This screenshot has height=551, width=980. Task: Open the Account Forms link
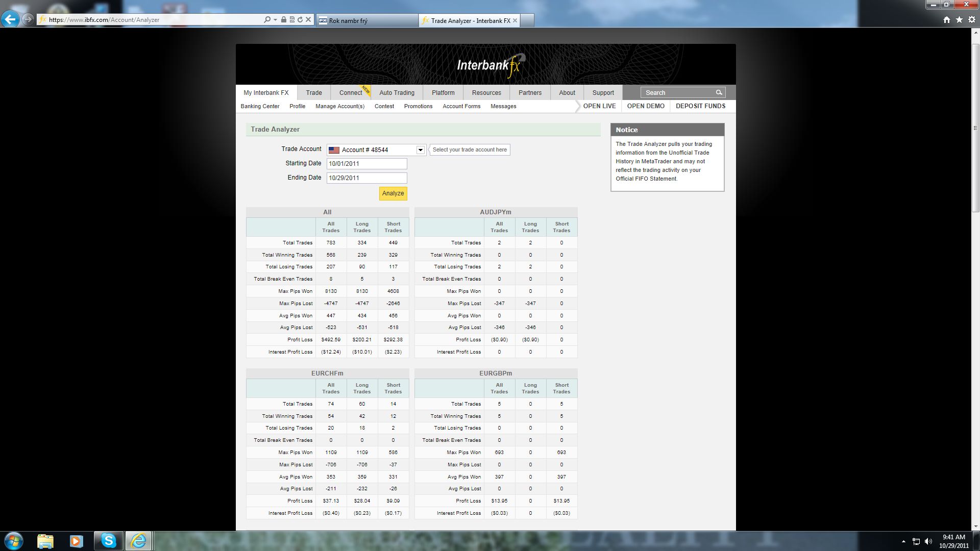(461, 106)
